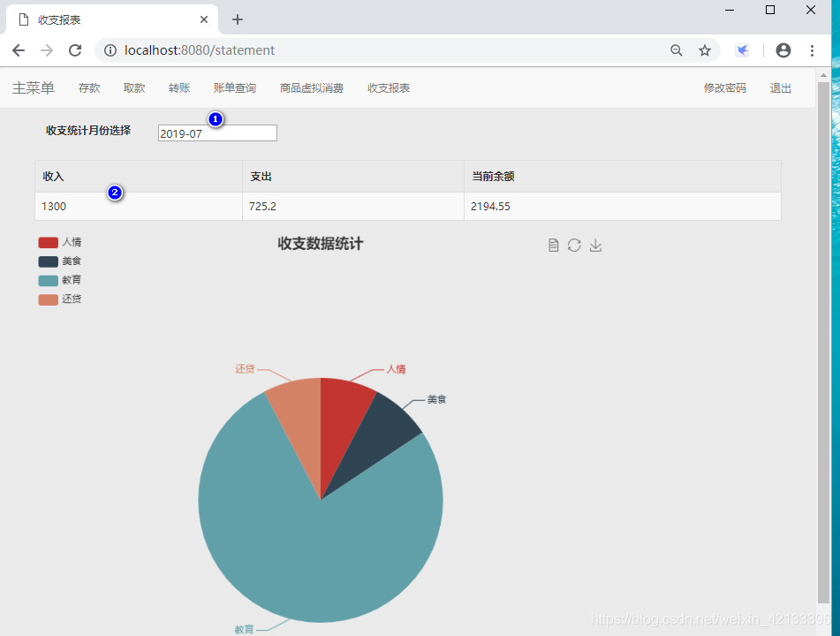
Task: Click the 收支统计月份选择 label
Action: (x=88, y=130)
